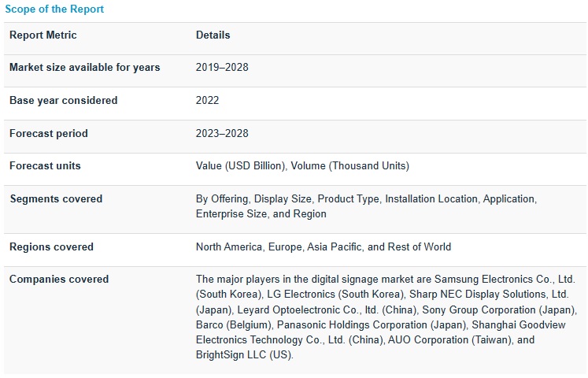Click the 'By Offering, Display Size' segments text
Screen dimensions: 588x378
(254, 198)
